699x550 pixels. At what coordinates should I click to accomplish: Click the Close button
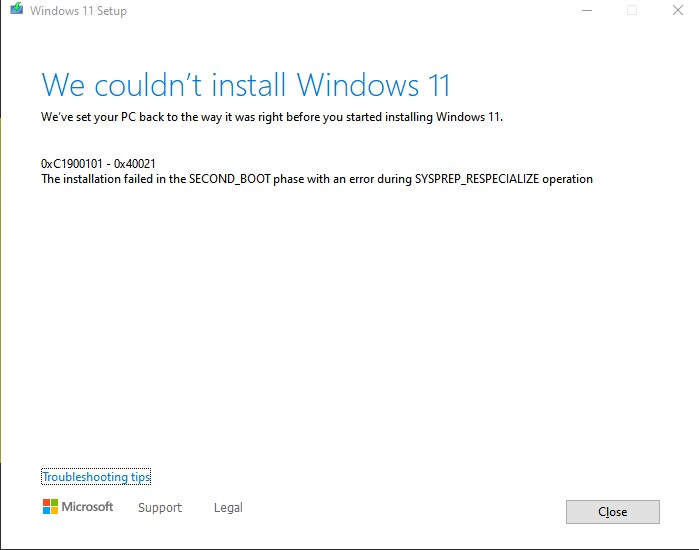[613, 512]
